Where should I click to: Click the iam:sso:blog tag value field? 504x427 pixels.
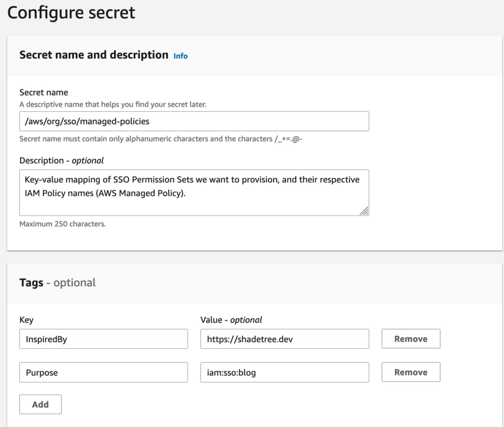(284, 372)
